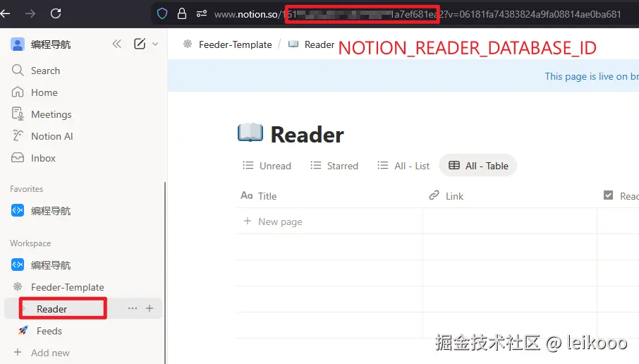This screenshot has height=364, width=639.
Task: Open site permissions icon in address bar
Action: click(202, 14)
